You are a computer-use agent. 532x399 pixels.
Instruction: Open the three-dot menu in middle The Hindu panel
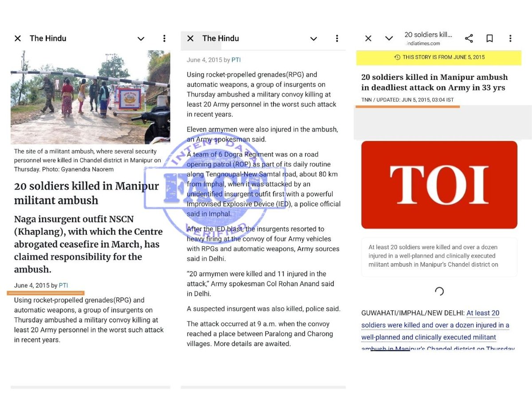(x=337, y=39)
